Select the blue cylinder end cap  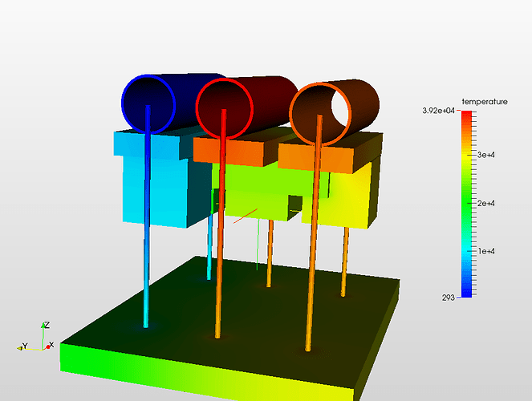coord(148,104)
